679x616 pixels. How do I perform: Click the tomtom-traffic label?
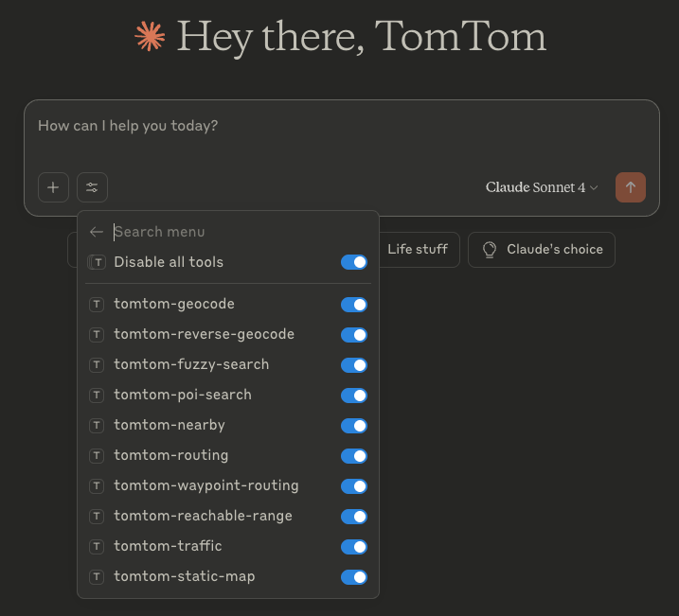point(168,546)
